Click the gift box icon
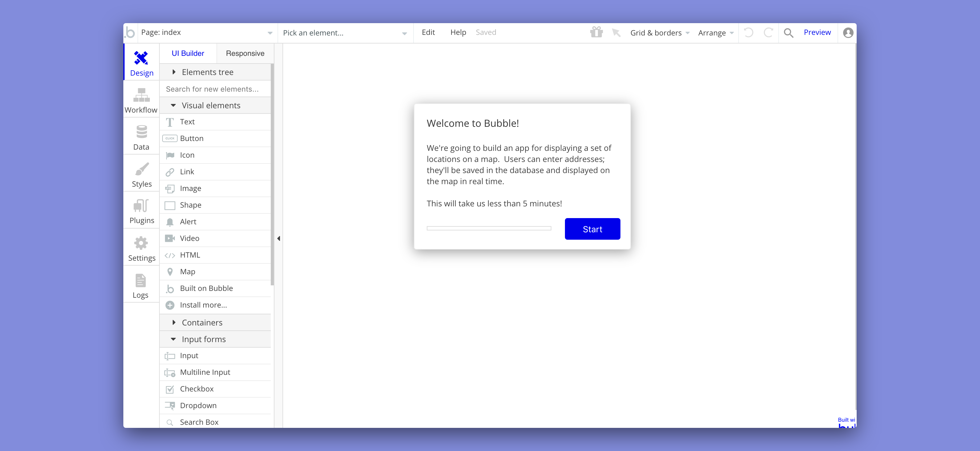This screenshot has height=451, width=980. point(596,32)
